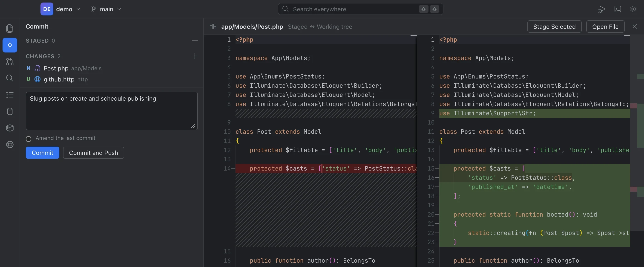The height and width of the screenshot is (267, 644).
Task: Click the commit message resize handle
Action: coord(193,126)
